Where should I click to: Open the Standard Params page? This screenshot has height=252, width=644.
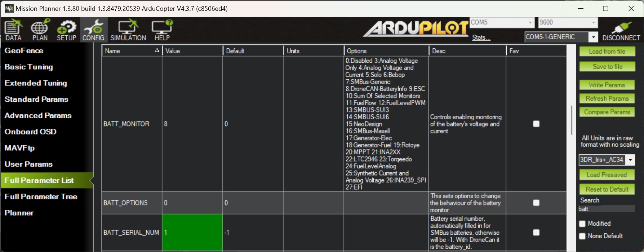[36, 100]
